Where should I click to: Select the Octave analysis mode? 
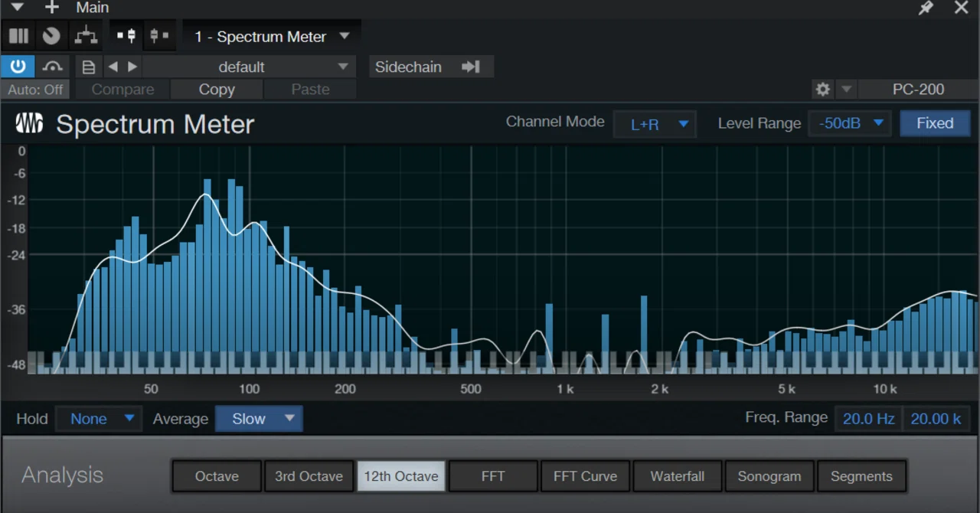pos(217,476)
